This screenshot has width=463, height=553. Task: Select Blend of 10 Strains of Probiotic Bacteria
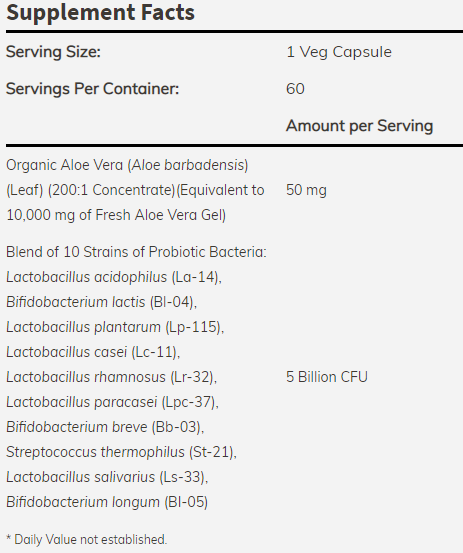(x=136, y=252)
